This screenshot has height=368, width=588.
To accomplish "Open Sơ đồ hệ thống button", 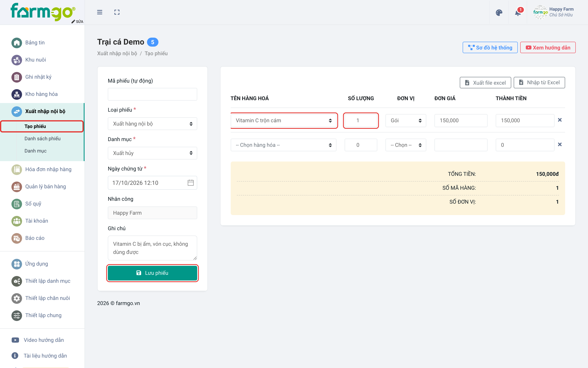I will 490,47.
